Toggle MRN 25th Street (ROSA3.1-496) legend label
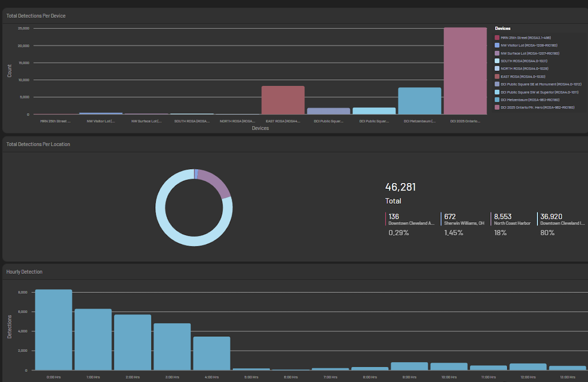Viewport: 588px width, 382px height. pyautogui.click(x=526, y=38)
